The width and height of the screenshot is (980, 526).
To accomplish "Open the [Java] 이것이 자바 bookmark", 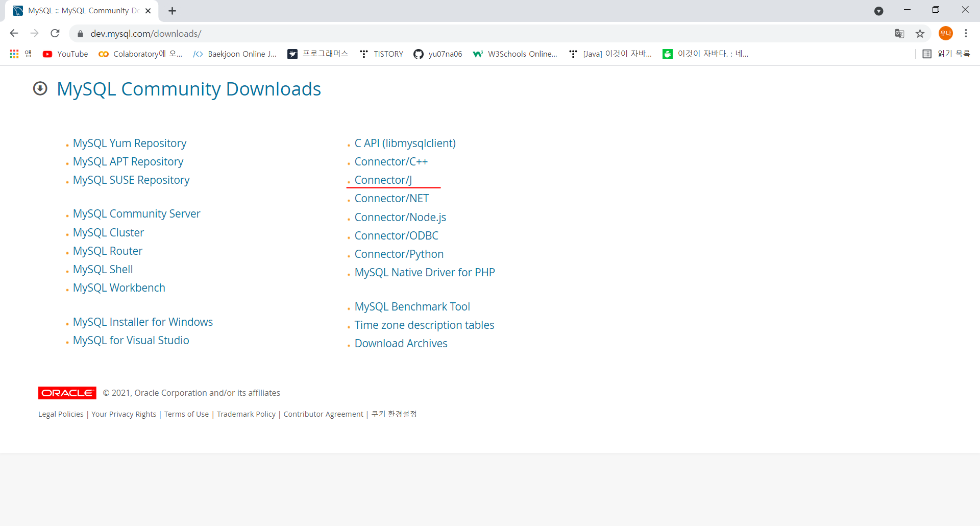I will pos(610,54).
